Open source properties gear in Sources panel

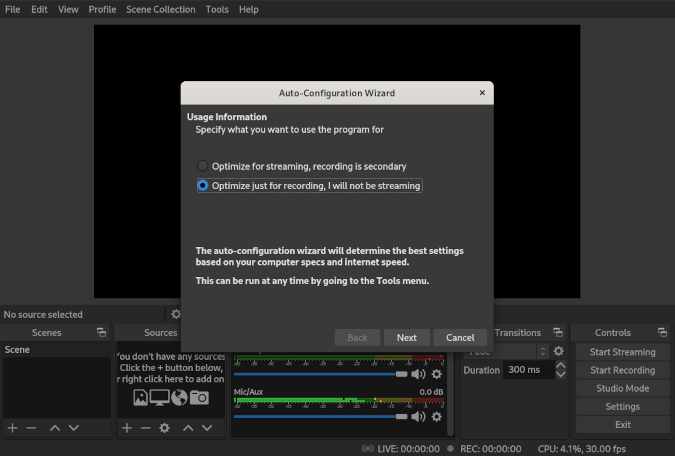coord(165,427)
